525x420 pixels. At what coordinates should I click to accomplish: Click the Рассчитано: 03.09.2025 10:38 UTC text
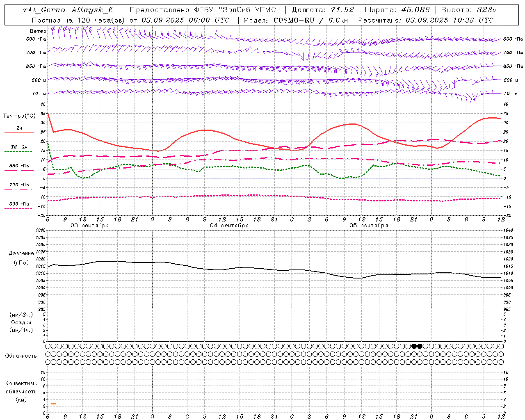point(426,20)
